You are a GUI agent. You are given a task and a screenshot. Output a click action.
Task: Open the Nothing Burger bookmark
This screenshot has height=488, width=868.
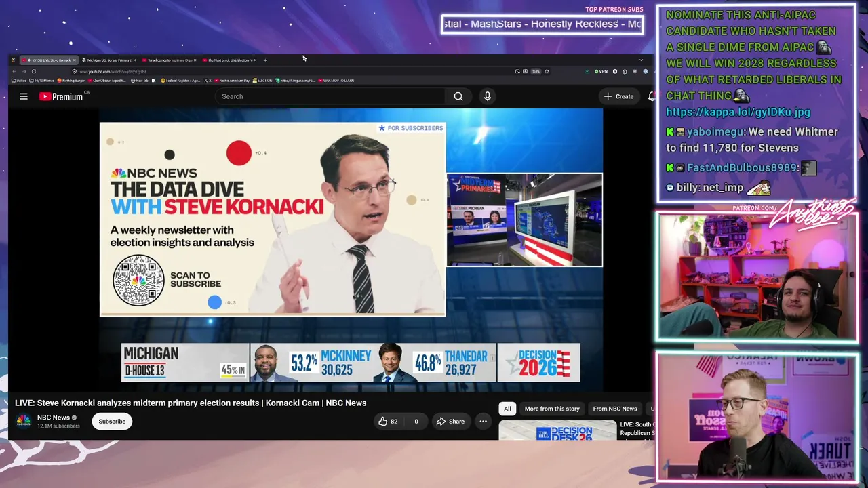[x=71, y=81]
